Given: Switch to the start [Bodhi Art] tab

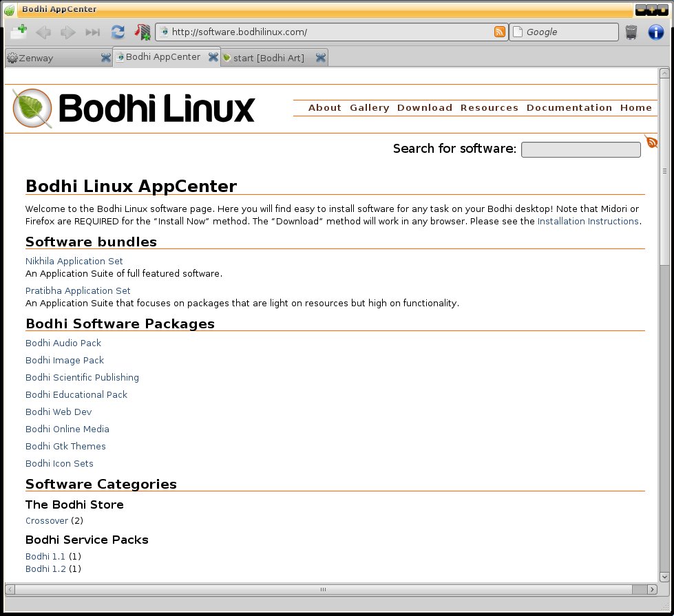Looking at the screenshot, I should pyautogui.click(x=274, y=58).
